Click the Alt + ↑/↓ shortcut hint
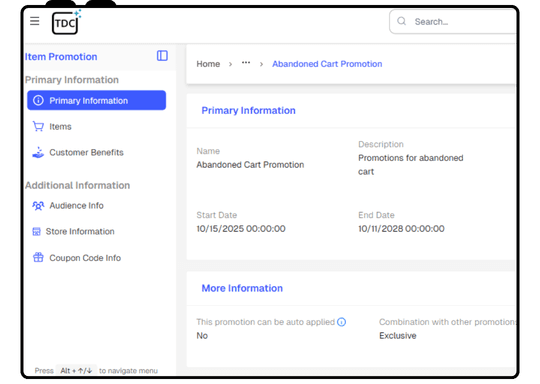The width and height of the screenshot is (540, 384). point(76,371)
